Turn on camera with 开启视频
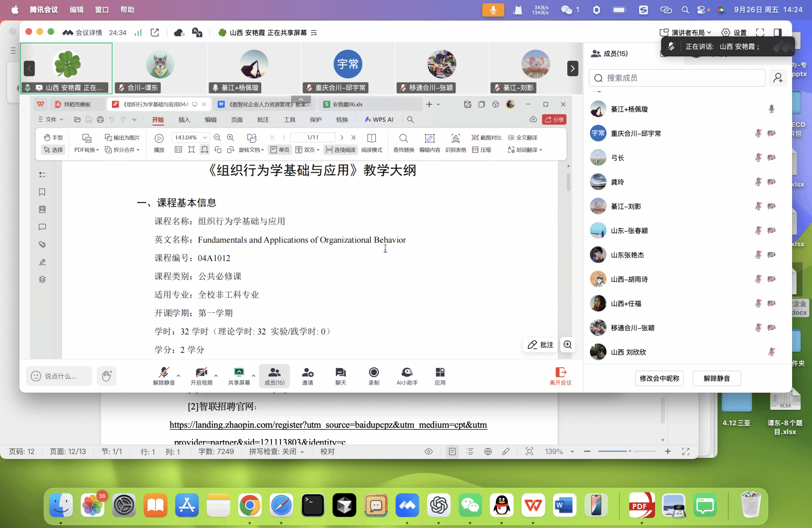This screenshot has width=812, height=528. coord(201,372)
